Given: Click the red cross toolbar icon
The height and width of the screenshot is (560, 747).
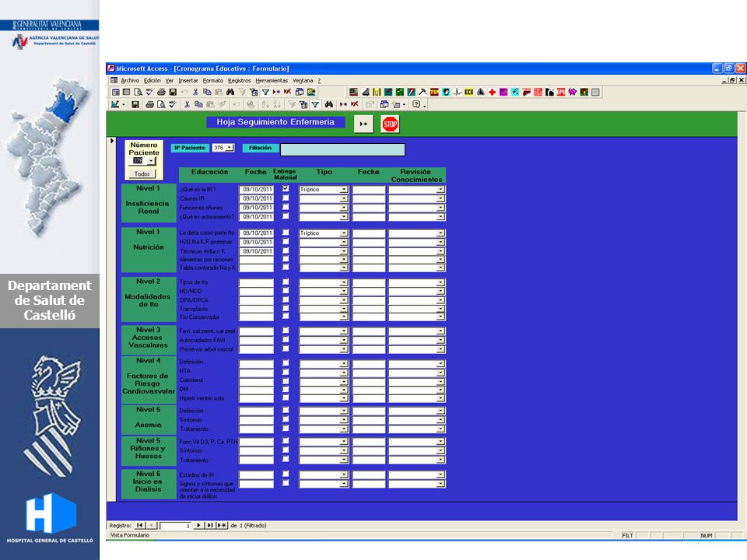Looking at the screenshot, I should (492, 92).
